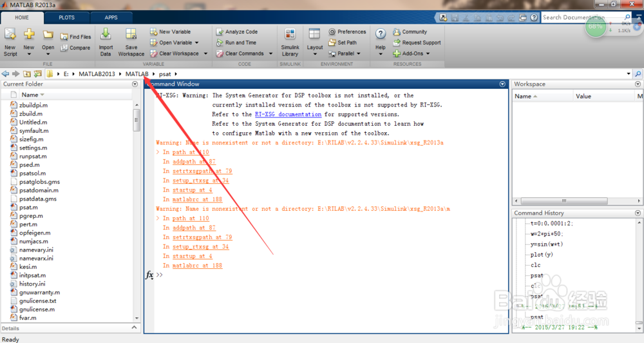Viewport: 644px width, 343px height.
Task: Open the Community link
Action: [x=410, y=32]
